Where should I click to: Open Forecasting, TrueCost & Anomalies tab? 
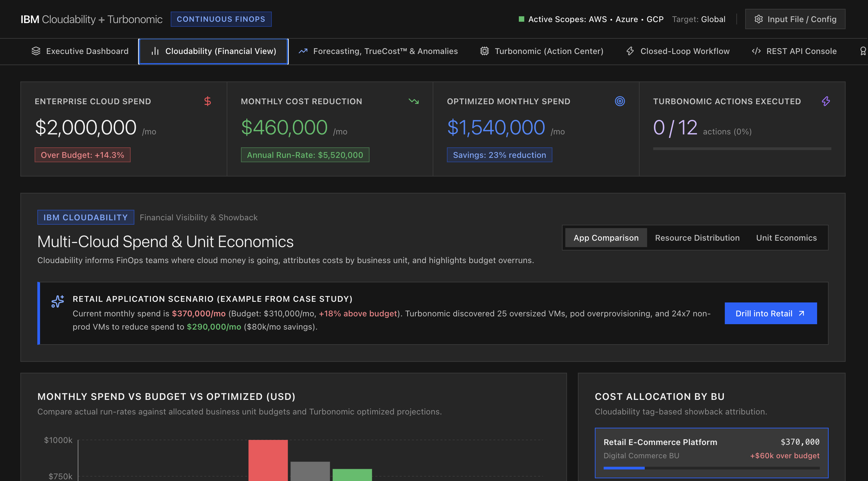tap(378, 51)
